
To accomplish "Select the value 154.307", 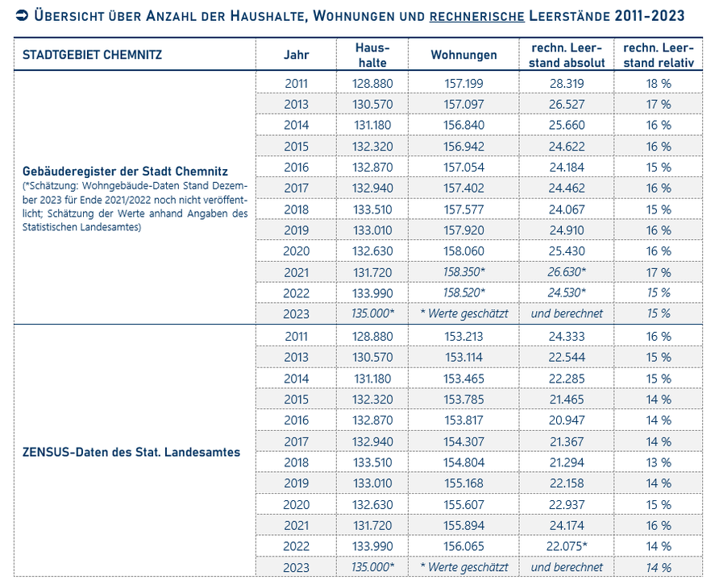I will tap(463, 441).
